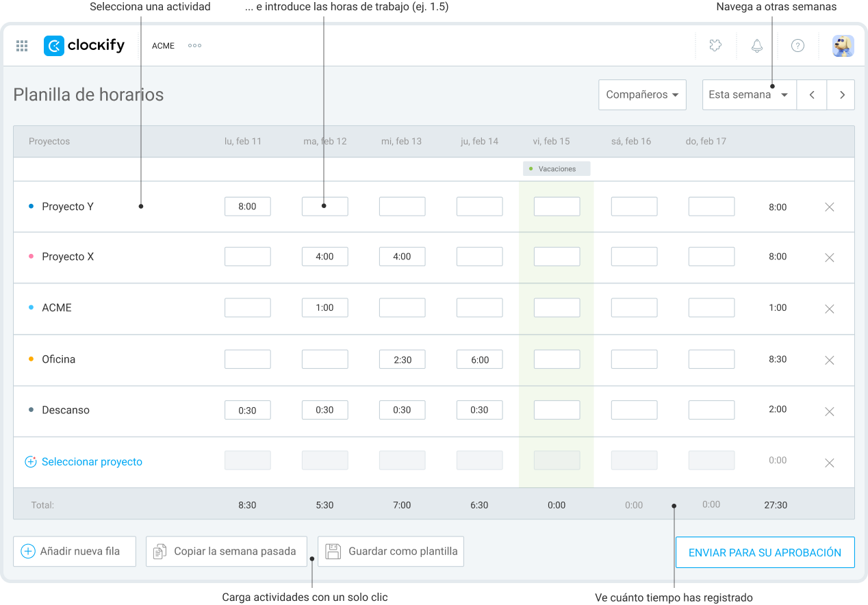Click the lu, feb 11 column header

tap(243, 142)
